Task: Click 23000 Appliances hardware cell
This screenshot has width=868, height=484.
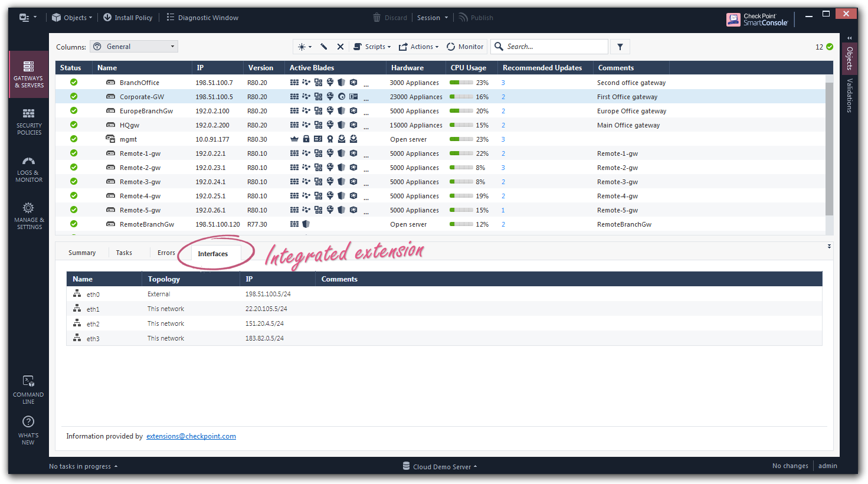Action: [416, 97]
